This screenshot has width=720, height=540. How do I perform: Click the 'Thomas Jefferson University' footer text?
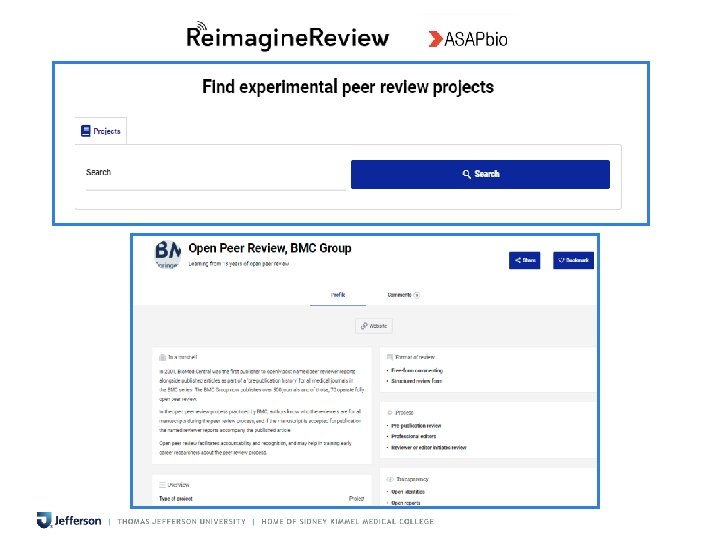click(181, 522)
